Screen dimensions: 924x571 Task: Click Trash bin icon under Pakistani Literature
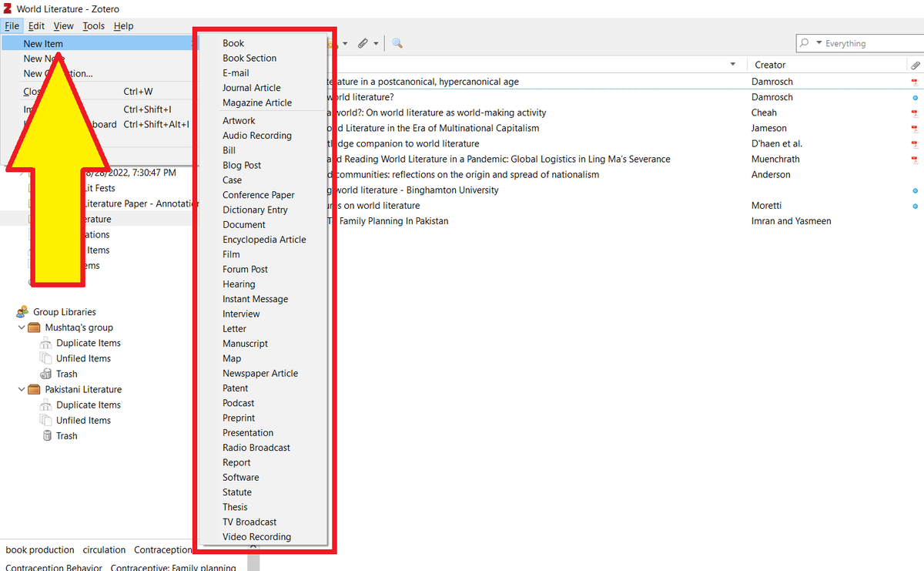45,435
